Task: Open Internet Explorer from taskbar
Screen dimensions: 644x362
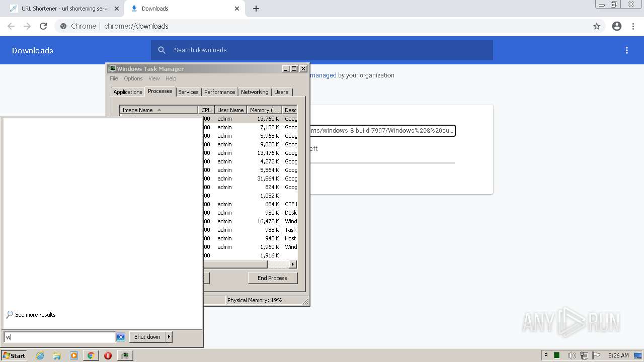Action: point(40,355)
